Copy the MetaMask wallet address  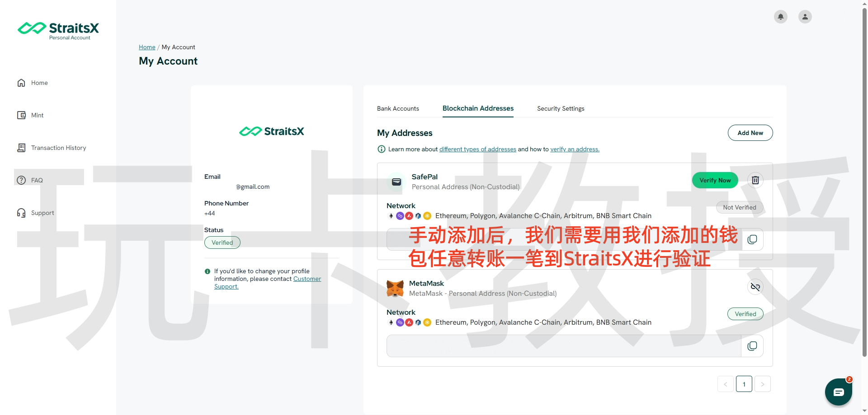(752, 346)
